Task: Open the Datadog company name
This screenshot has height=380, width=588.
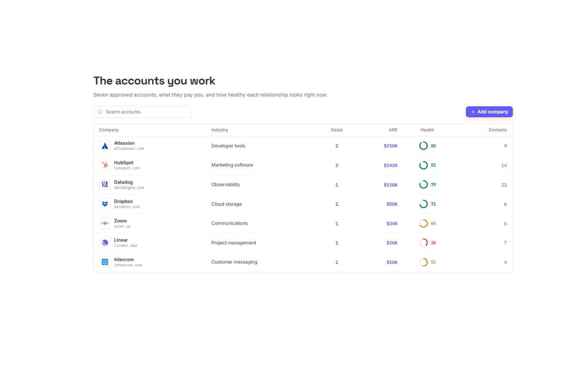Action: click(123, 182)
